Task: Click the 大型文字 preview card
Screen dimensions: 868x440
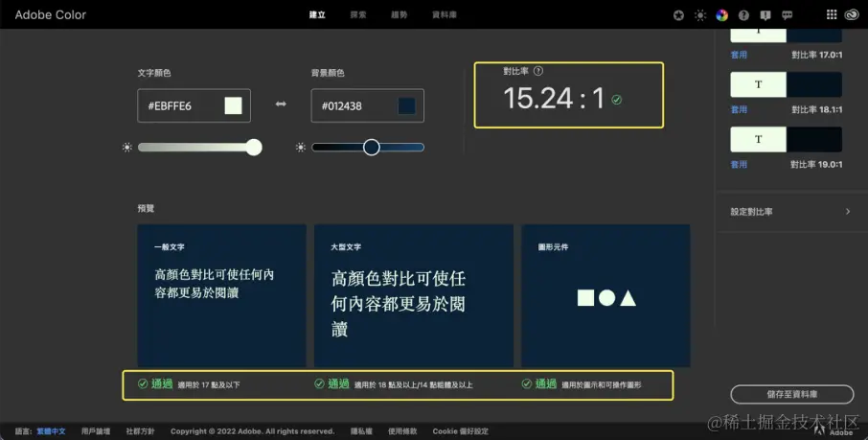Action: [414, 295]
